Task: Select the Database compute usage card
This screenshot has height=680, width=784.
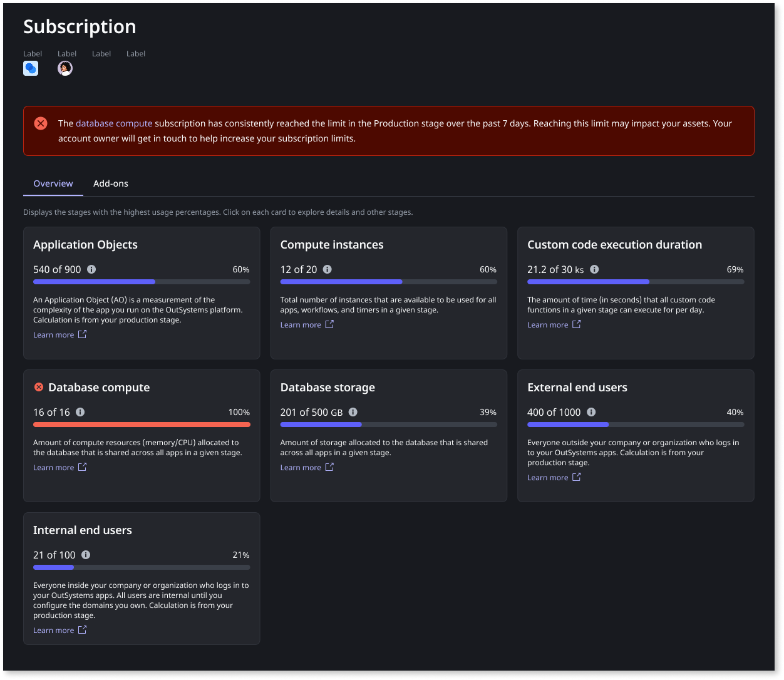Action: [142, 435]
